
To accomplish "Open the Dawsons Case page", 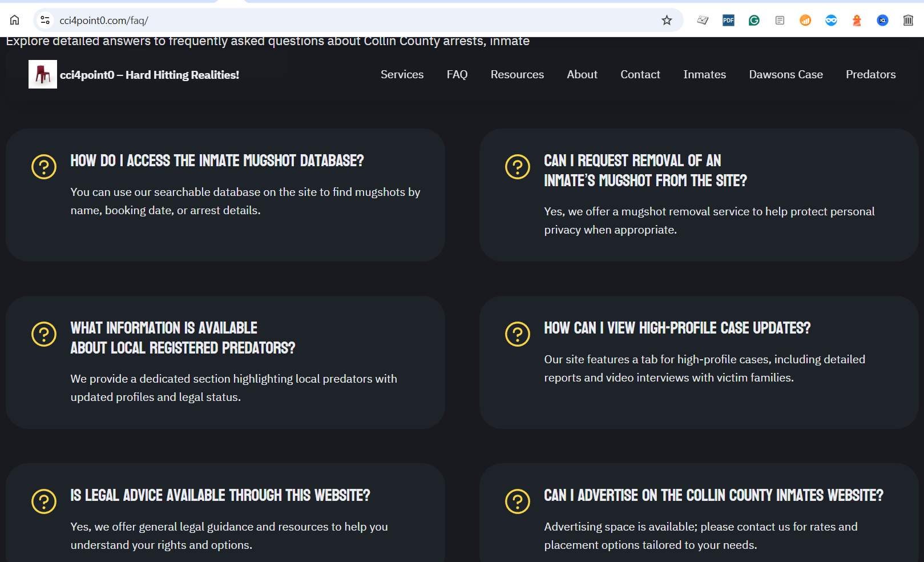I will coord(786,74).
